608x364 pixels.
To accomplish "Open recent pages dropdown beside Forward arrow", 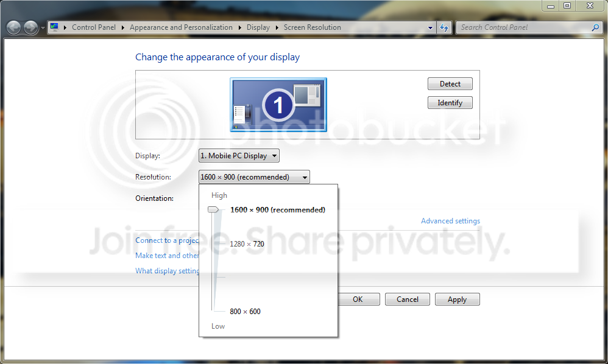I will [43, 28].
